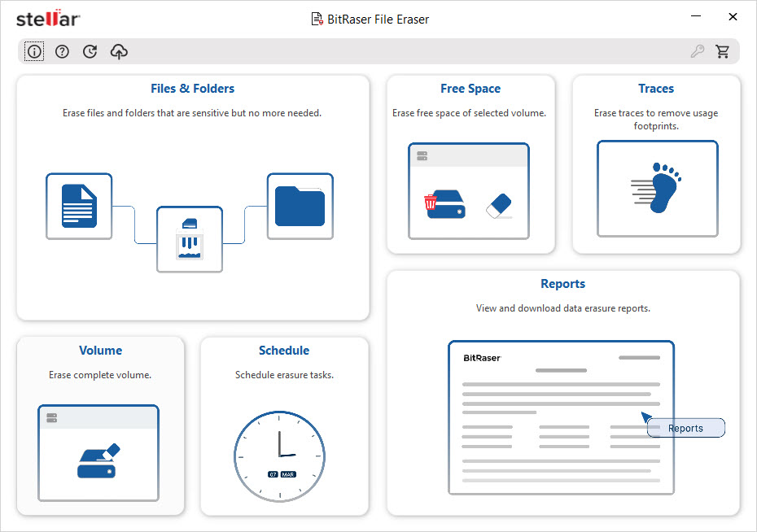Click the Reports button in illustration
The image size is (757, 532).
tap(686, 428)
